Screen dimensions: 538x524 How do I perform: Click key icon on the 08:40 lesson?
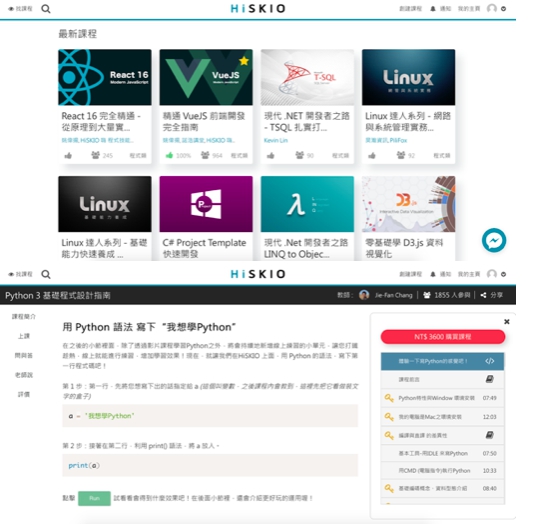[x=389, y=488]
